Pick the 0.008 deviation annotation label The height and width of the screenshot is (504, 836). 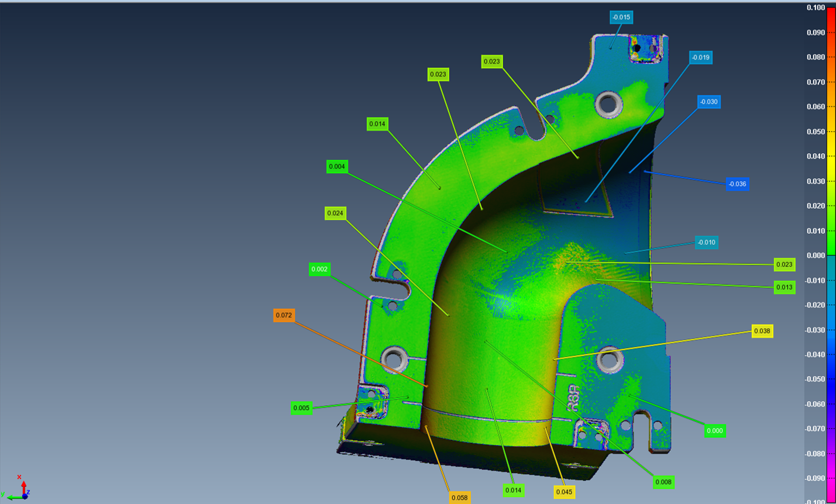[x=663, y=482]
